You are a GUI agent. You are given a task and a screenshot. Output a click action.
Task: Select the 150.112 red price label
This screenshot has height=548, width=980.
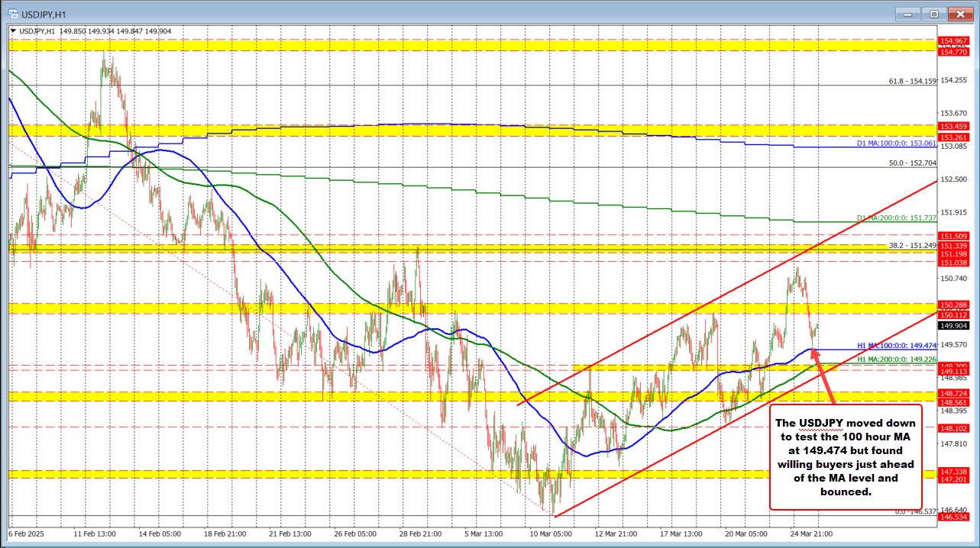[954, 314]
